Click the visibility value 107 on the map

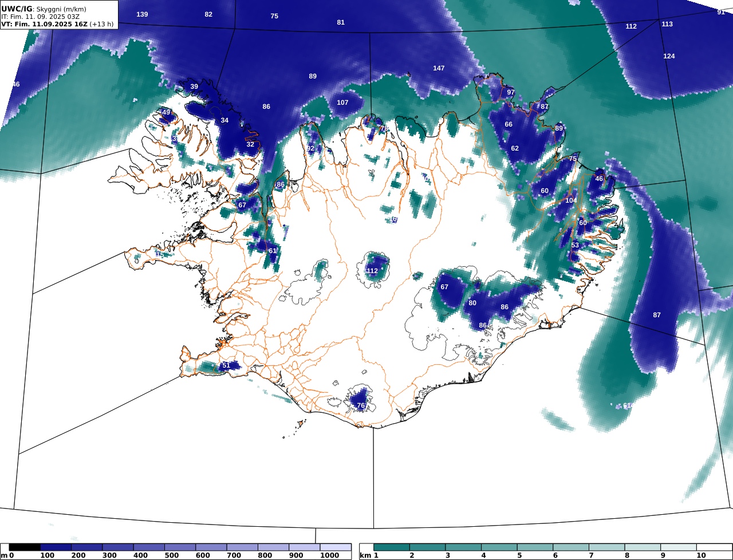pyautogui.click(x=342, y=102)
